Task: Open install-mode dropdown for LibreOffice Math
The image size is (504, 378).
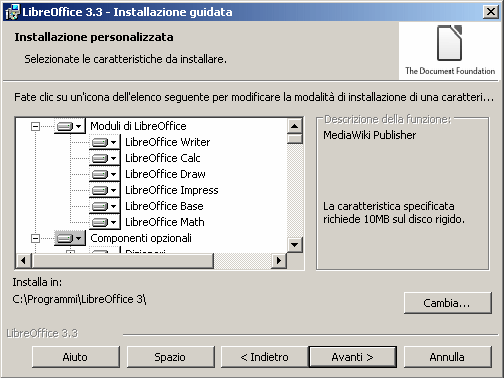Action: point(105,222)
